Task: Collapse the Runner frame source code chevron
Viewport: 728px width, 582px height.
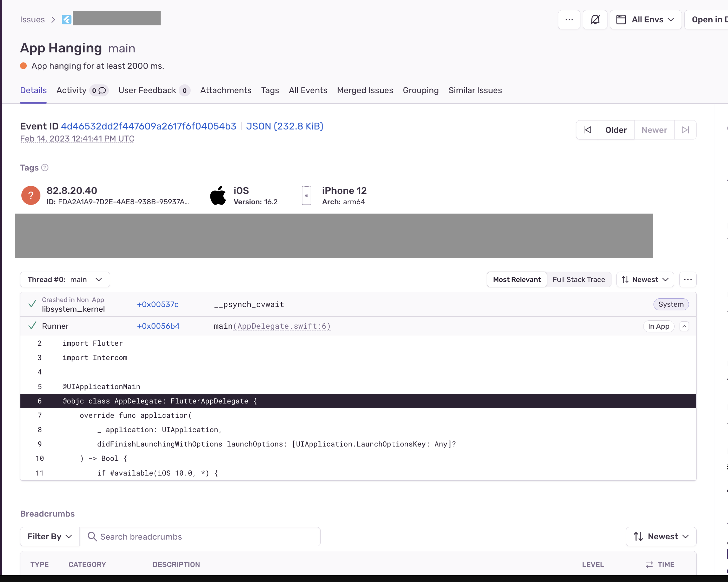Action: click(685, 326)
